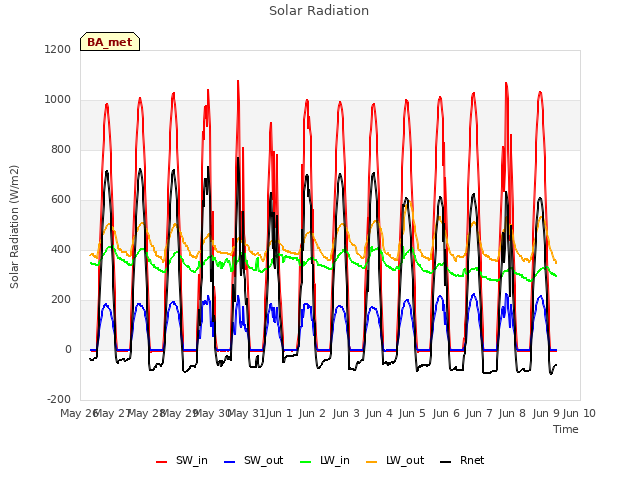Click the 1000 y-axis tick label

[x=58, y=100]
